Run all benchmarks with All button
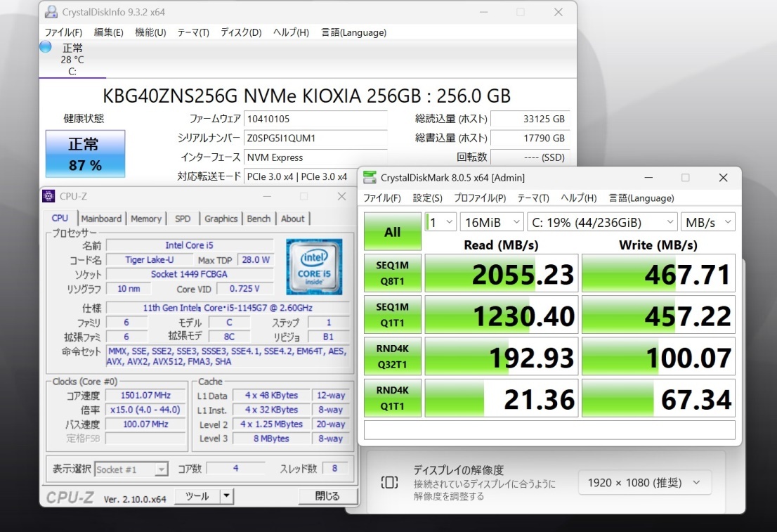Viewport: 777px width, 532px height. [x=393, y=231]
